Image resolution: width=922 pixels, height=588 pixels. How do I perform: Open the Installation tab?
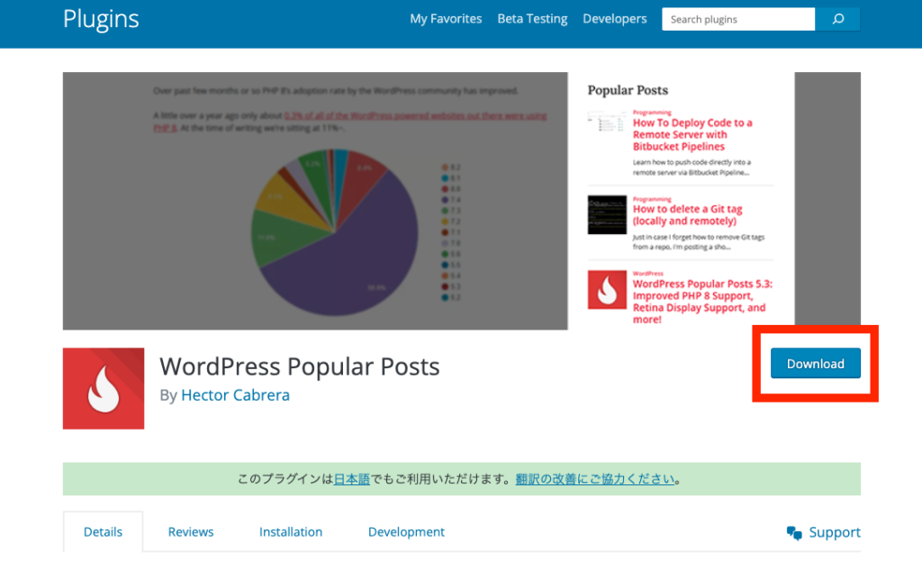click(291, 532)
